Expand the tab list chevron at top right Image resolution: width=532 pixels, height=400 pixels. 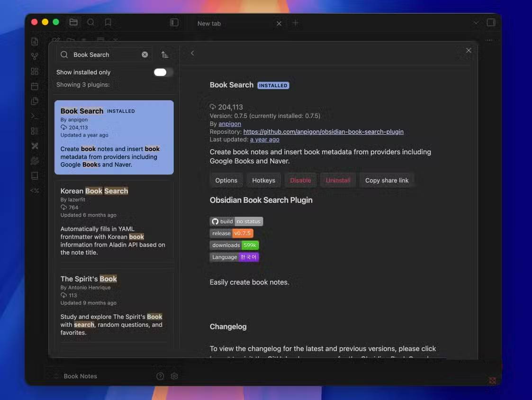(x=476, y=23)
